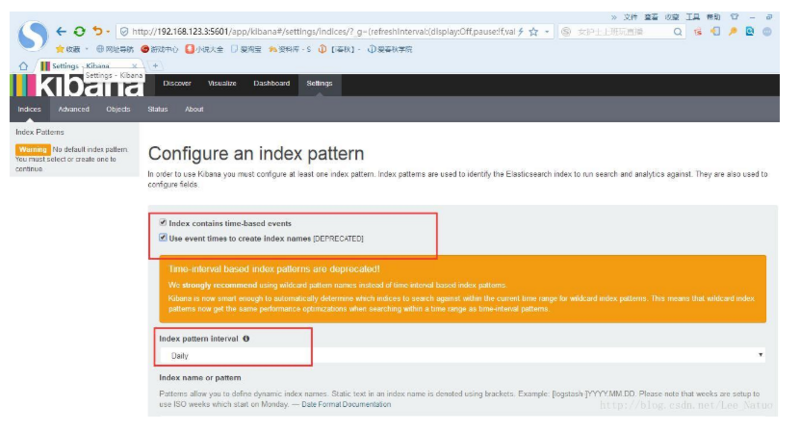Click into the browser address bar URL
Viewport: 800px width, 431px height.
323,32
